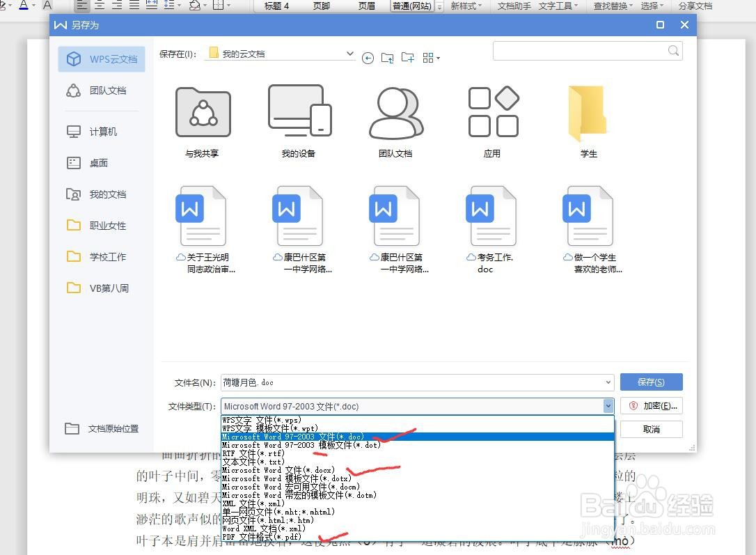Choose WPS文字 模板文件(*.wpt) type
The image size is (756, 555).
(418, 428)
